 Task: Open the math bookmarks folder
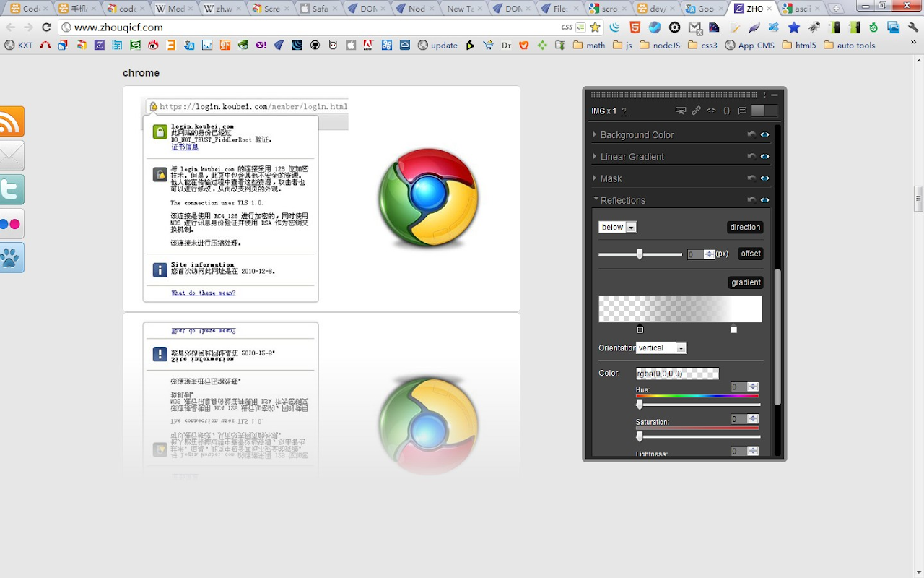[x=589, y=45]
